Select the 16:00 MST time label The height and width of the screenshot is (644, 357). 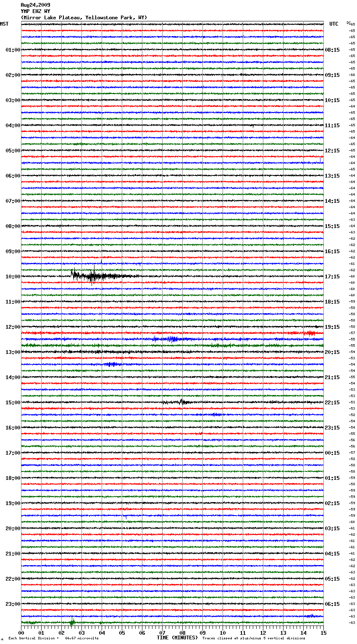pos(13,428)
